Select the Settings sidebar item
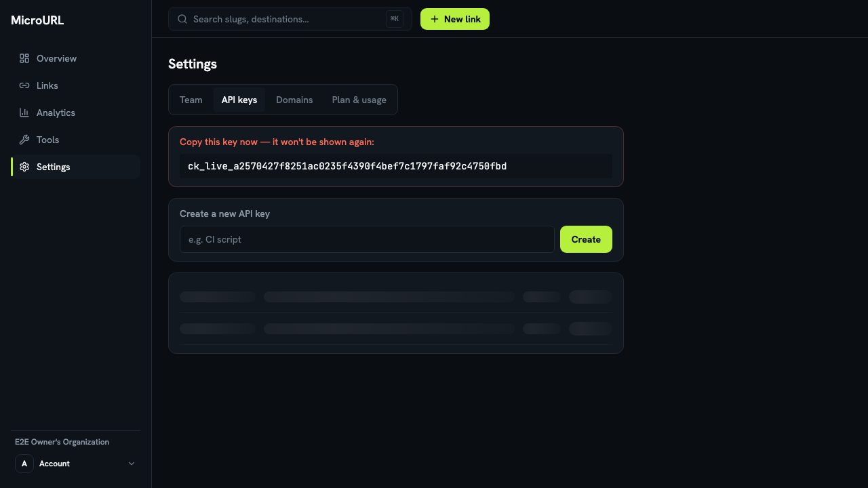 76,167
